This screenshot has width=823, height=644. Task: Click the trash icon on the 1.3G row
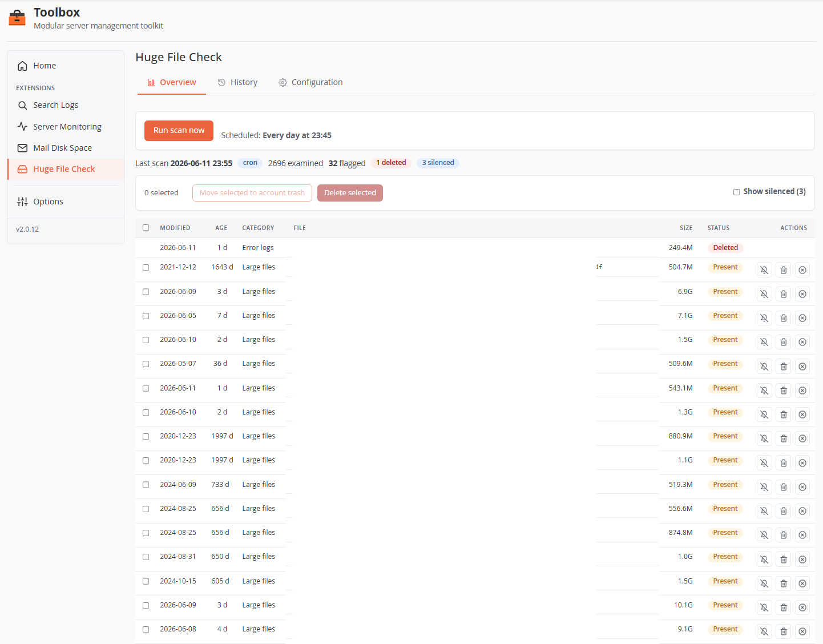pos(784,414)
